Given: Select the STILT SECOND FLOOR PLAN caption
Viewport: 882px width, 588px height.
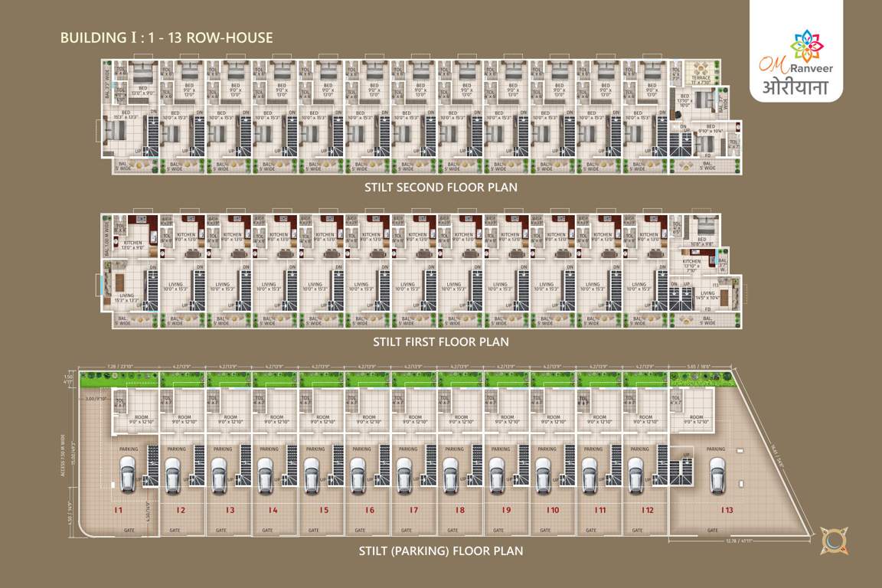Looking at the screenshot, I should coord(440,186).
